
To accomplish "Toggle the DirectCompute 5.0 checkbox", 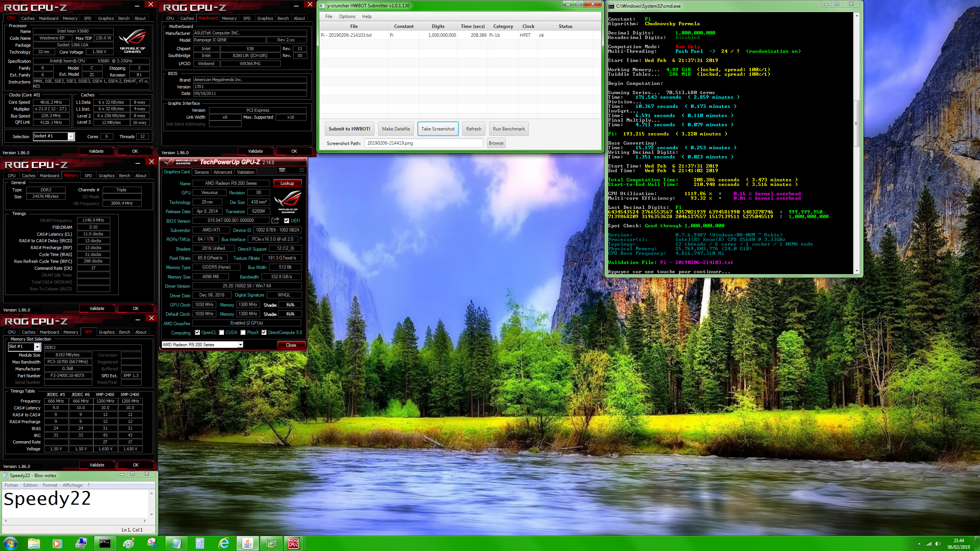I will pyautogui.click(x=264, y=333).
